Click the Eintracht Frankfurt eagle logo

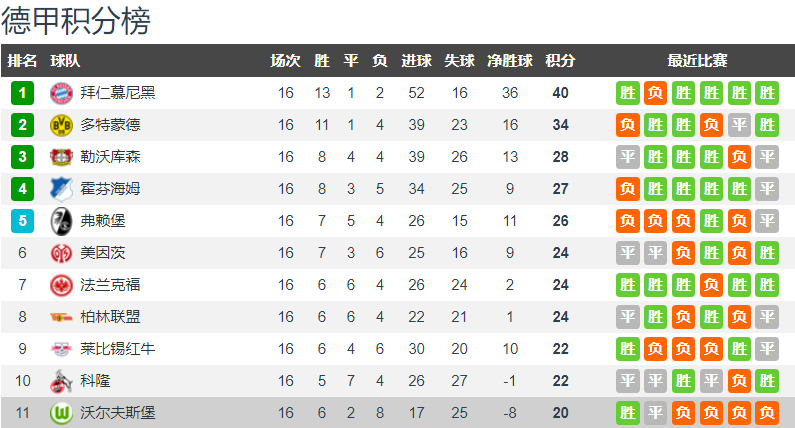tap(61, 285)
